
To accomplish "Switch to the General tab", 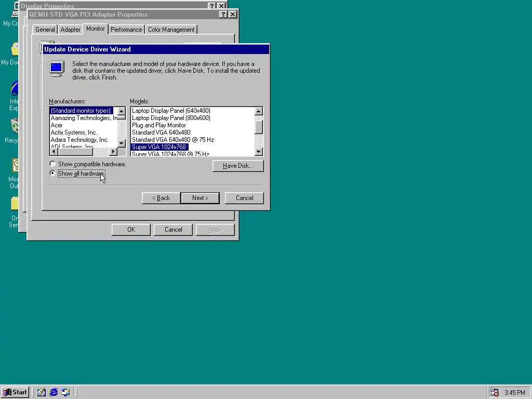I will click(x=45, y=30).
